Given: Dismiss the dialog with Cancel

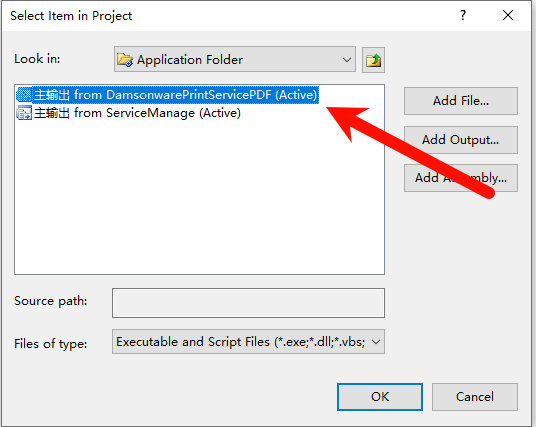Looking at the screenshot, I should click(x=475, y=397).
